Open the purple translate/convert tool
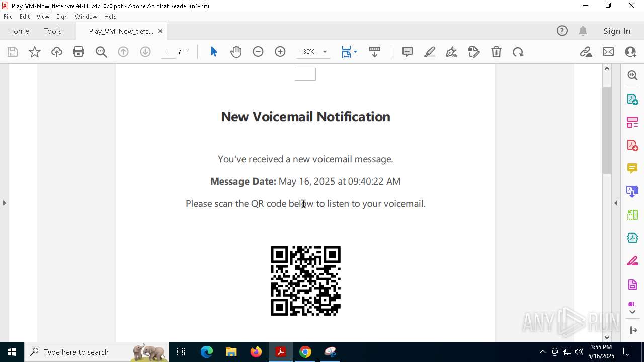Screen dimensions: 644x362 tap(632, 192)
